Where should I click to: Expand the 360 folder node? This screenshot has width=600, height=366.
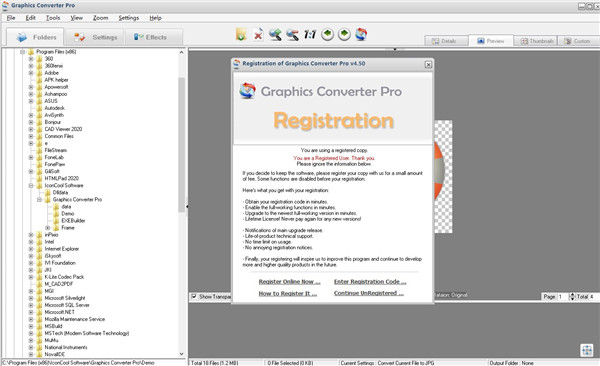pos(31,59)
